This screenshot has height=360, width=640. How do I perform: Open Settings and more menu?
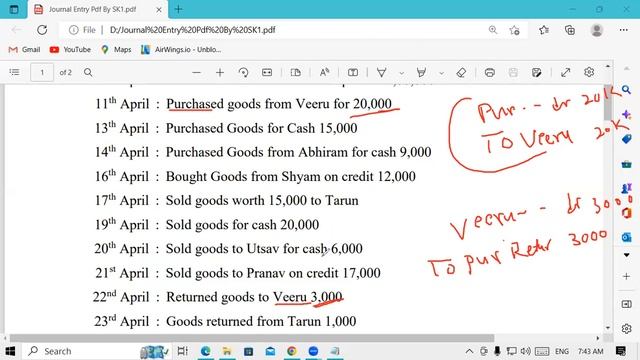pos(624,30)
